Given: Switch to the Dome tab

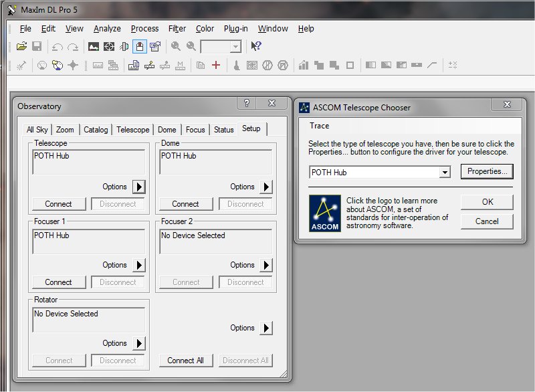Looking at the screenshot, I should pos(167,130).
